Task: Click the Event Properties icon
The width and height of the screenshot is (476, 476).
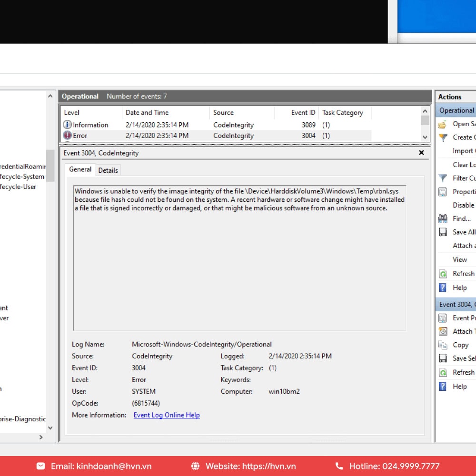Action: pos(443,318)
